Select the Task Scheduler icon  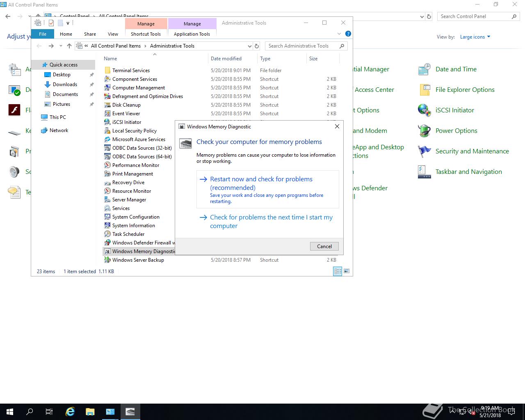point(107,234)
